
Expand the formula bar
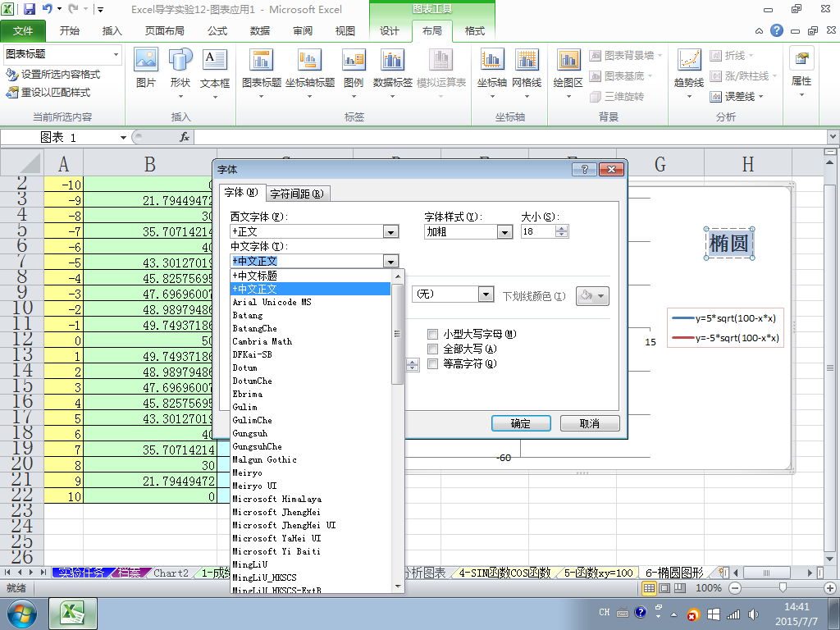833,137
